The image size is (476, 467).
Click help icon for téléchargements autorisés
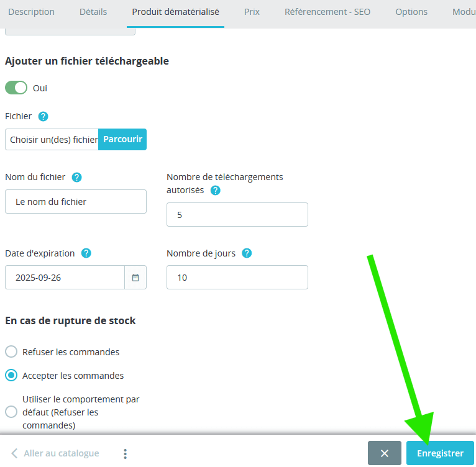tap(215, 191)
